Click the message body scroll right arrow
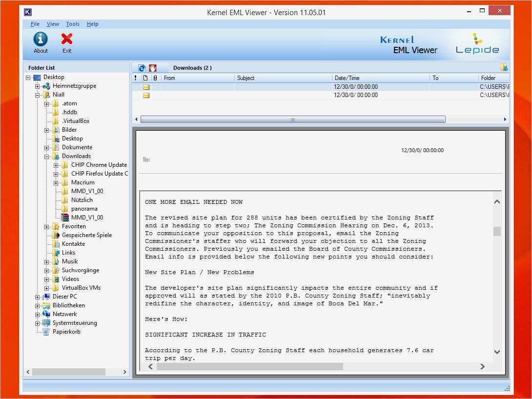Viewport: 532px width, 399px height. click(482, 366)
